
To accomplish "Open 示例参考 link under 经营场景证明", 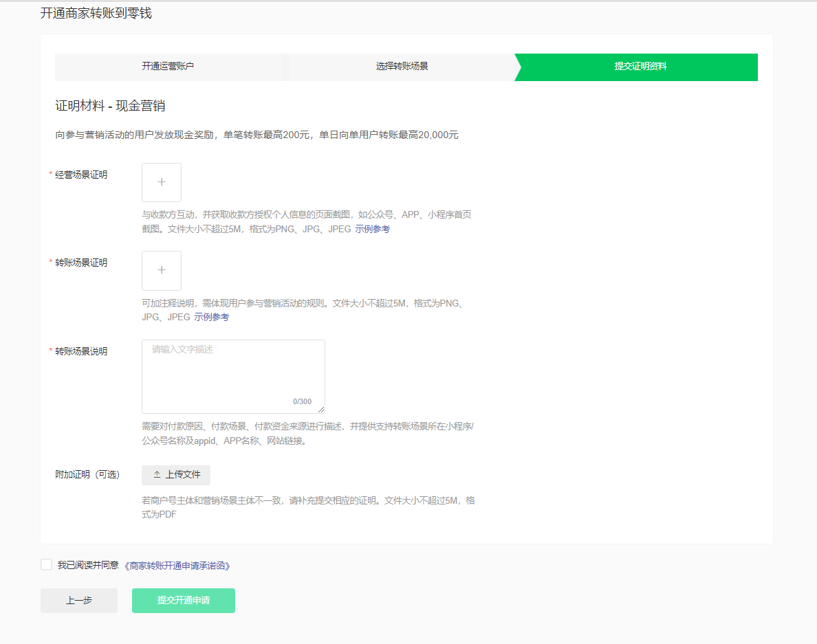I will pyautogui.click(x=372, y=230).
